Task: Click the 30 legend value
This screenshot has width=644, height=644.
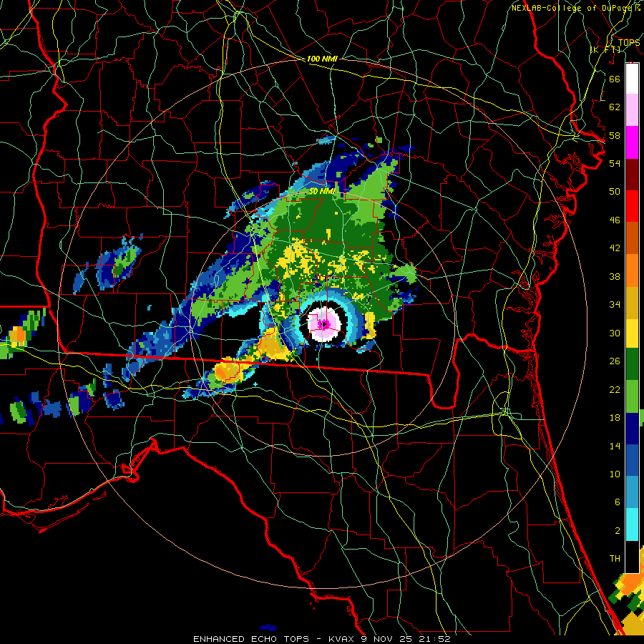Action: tap(615, 333)
